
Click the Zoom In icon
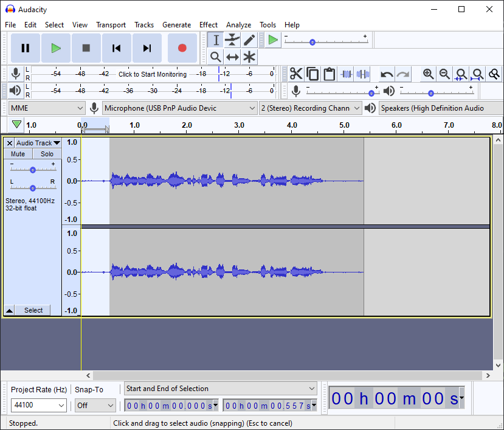(x=428, y=74)
